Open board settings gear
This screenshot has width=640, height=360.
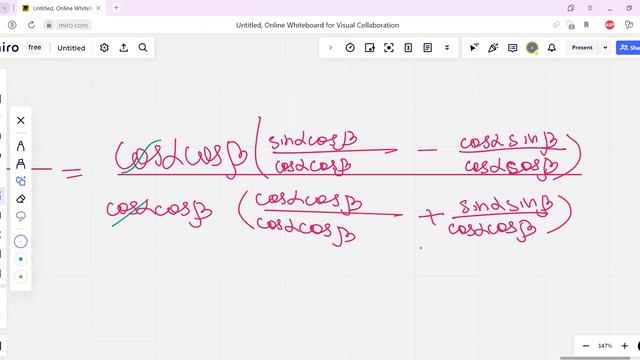point(104,48)
